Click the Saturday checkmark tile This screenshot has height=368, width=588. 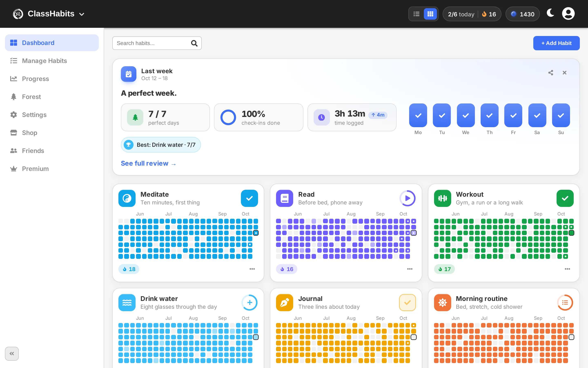click(x=537, y=115)
